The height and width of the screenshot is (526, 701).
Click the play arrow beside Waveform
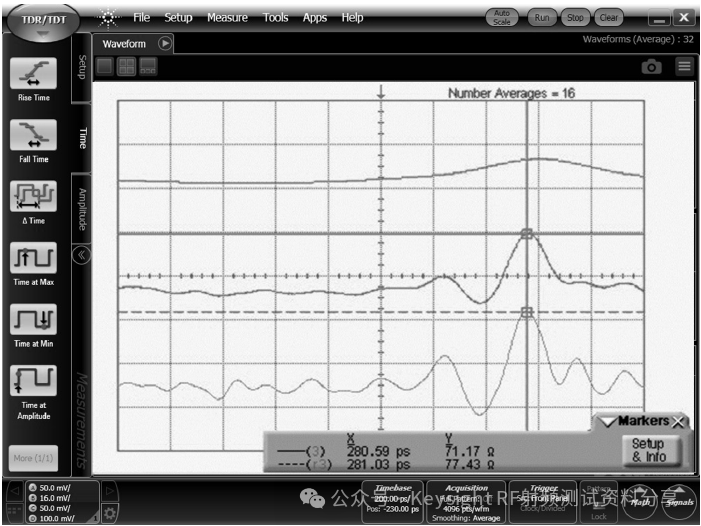[x=165, y=43]
